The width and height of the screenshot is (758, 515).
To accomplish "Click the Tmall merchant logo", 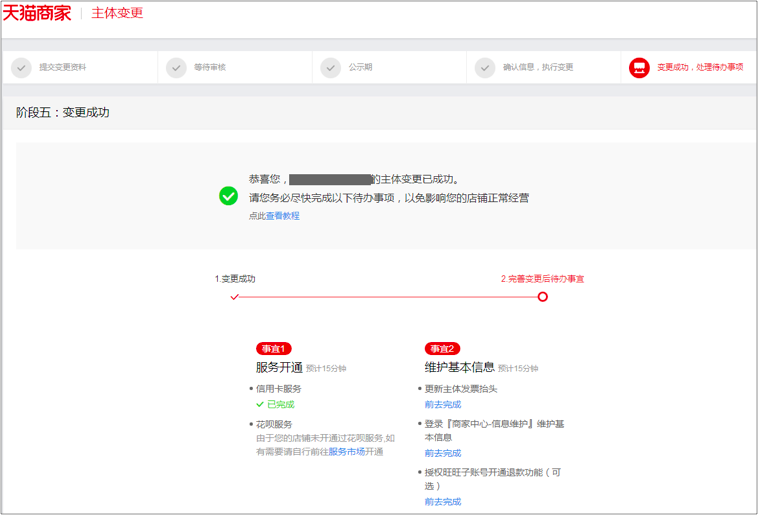I will [37, 13].
